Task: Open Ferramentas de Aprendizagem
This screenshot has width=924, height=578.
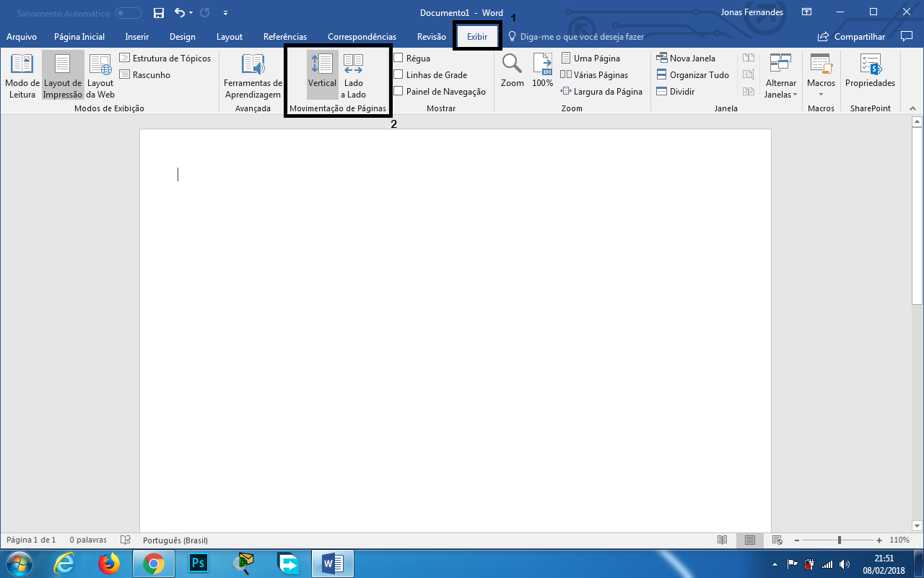Action: point(253,76)
